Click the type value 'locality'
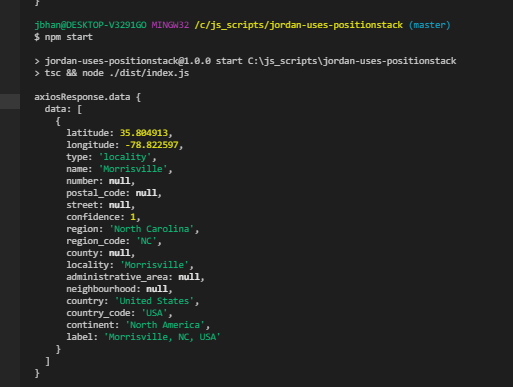Image resolution: width=513 pixels, height=387 pixels. (x=125, y=157)
